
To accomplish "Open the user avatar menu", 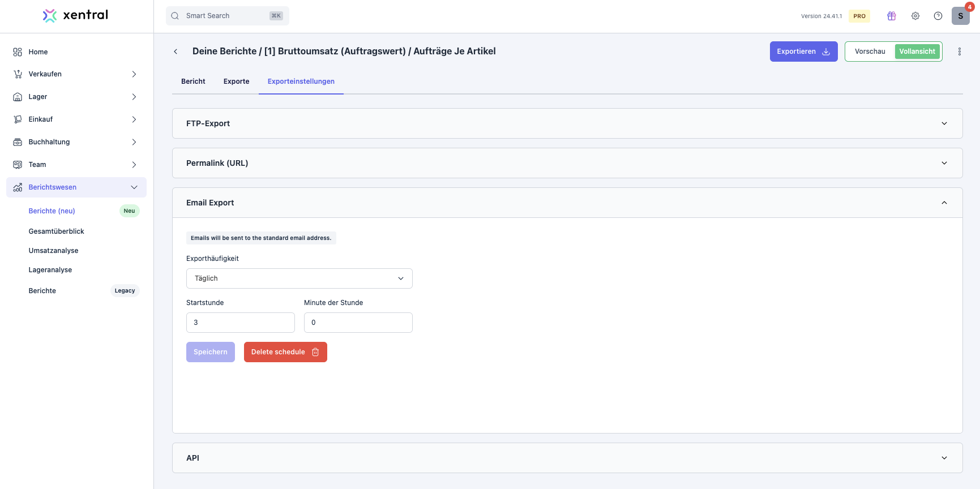I will pos(960,16).
